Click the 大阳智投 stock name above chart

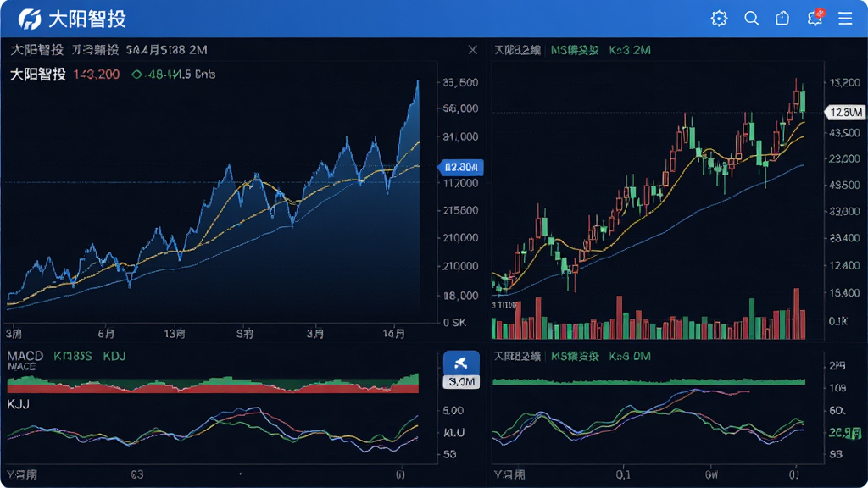tap(37, 75)
